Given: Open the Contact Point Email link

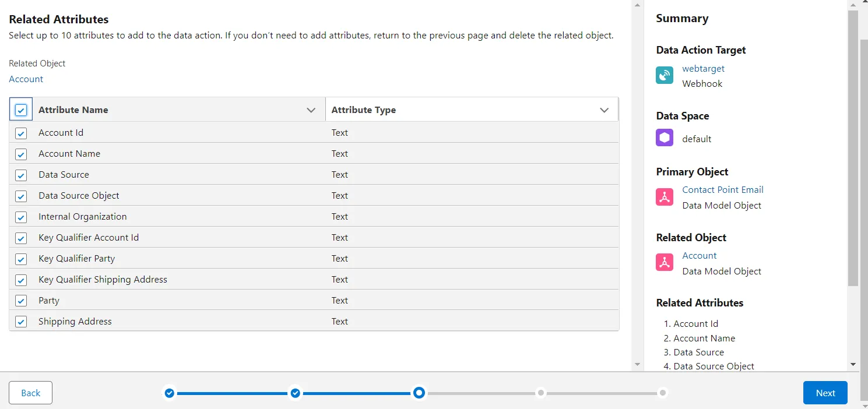Looking at the screenshot, I should click(722, 190).
